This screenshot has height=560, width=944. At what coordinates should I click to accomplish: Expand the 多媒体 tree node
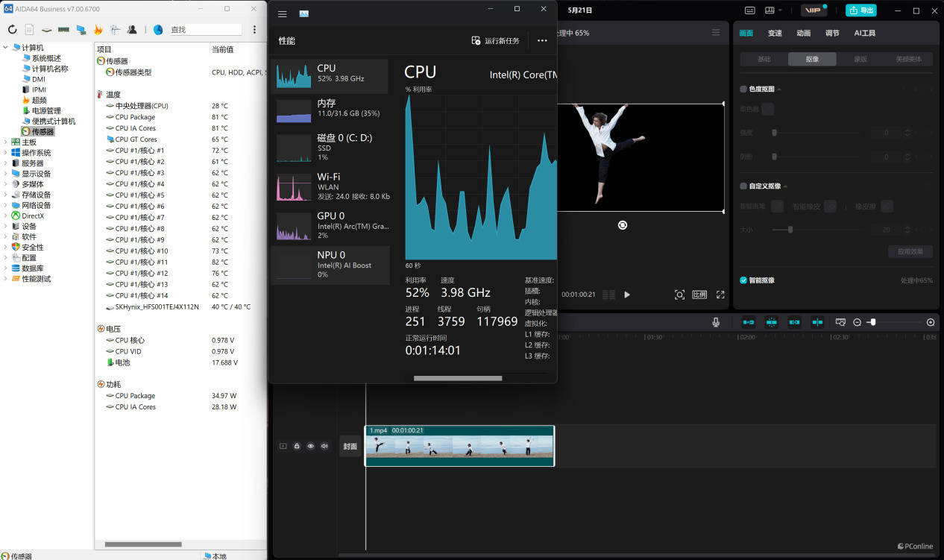pos(6,184)
